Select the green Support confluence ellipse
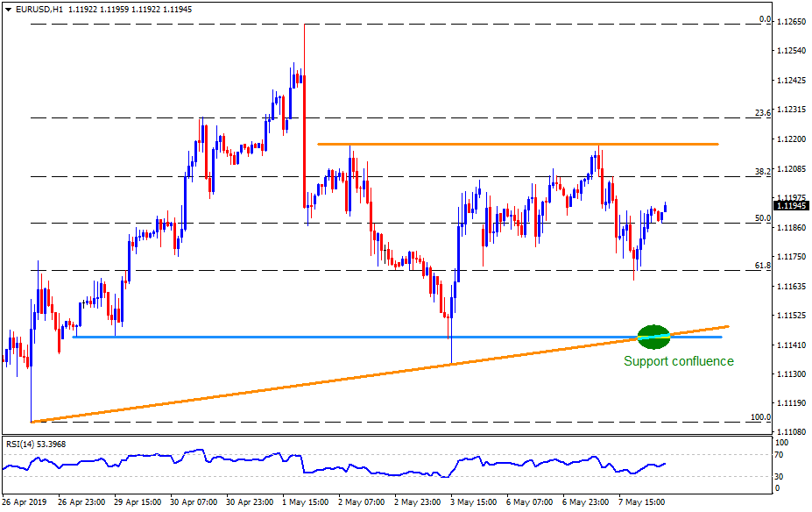Viewport: 812px width, 512px height. (x=653, y=335)
